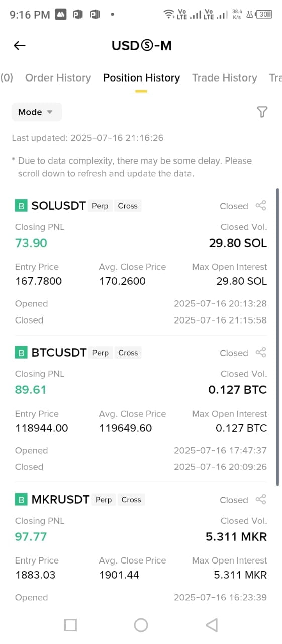Tap the green B badge beside SOLUSDT

point(21,206)
